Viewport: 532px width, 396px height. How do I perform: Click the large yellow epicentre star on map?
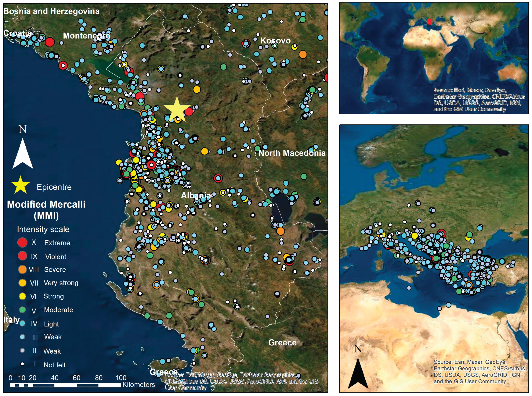point(177,111)
